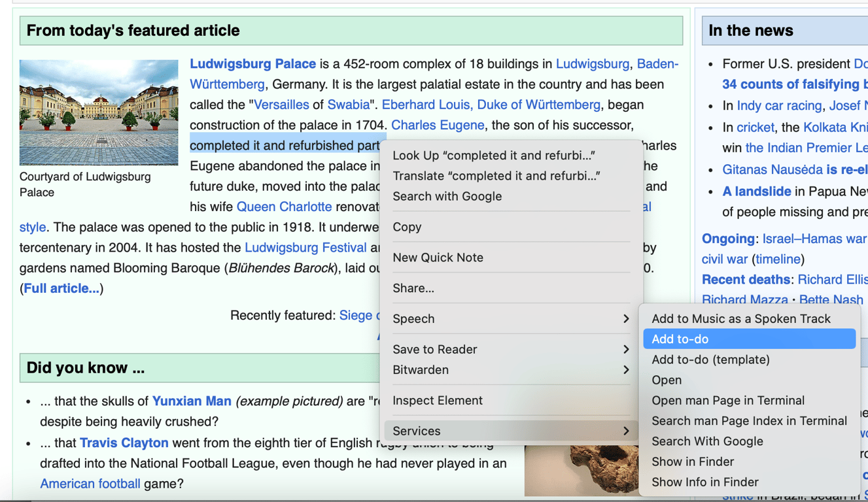Viewport: 868px width, 502px height.
Task: Open the Richard Mazza link
Action: click(x=745, y=300)
